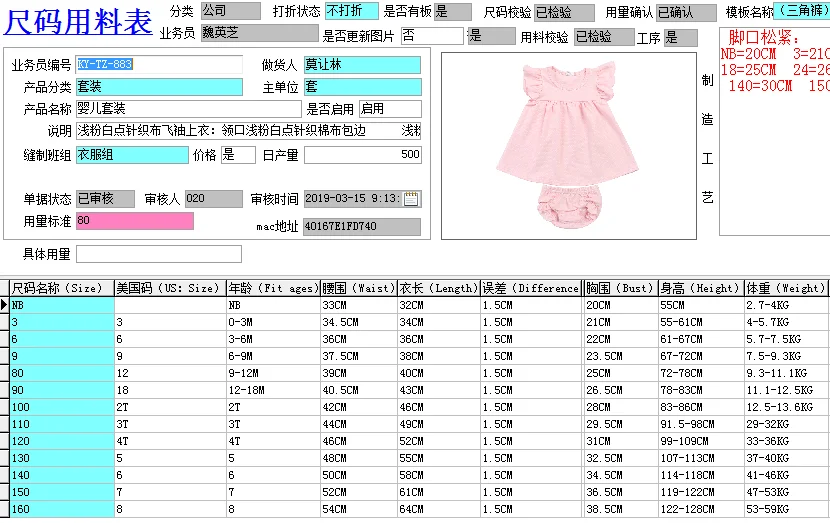The width and height of the screenshot is (830, 523).
Task: Click the mac地址 field 40167E1FD740
Action: click(x=362, y=227)
